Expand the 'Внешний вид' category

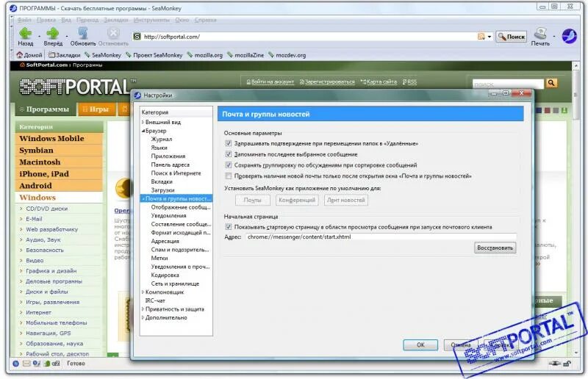(143, 122)
